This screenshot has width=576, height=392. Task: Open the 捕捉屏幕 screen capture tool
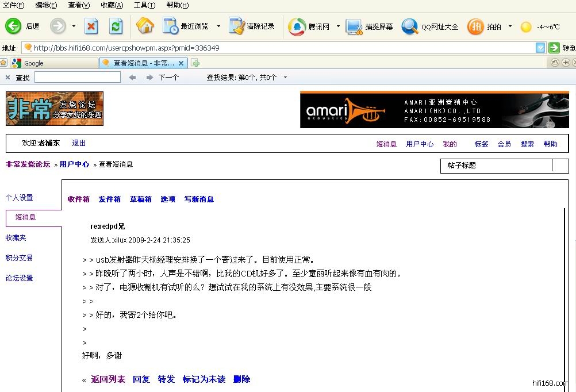pos(356,26)
